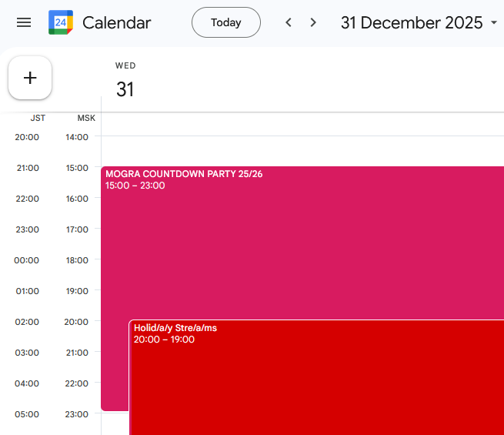Open the Holid/a/y Stre/a/ms event
Screen dimensions: 504x435
[x=316, y=377]
